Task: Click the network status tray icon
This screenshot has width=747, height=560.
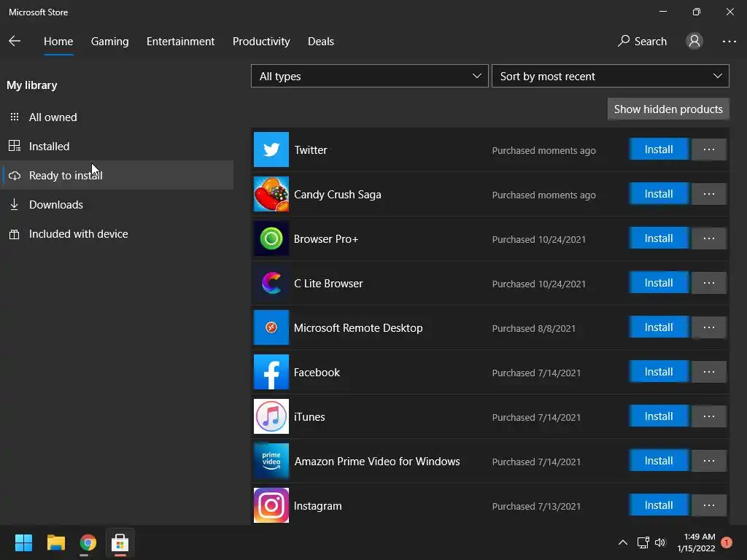Action: 643,542
